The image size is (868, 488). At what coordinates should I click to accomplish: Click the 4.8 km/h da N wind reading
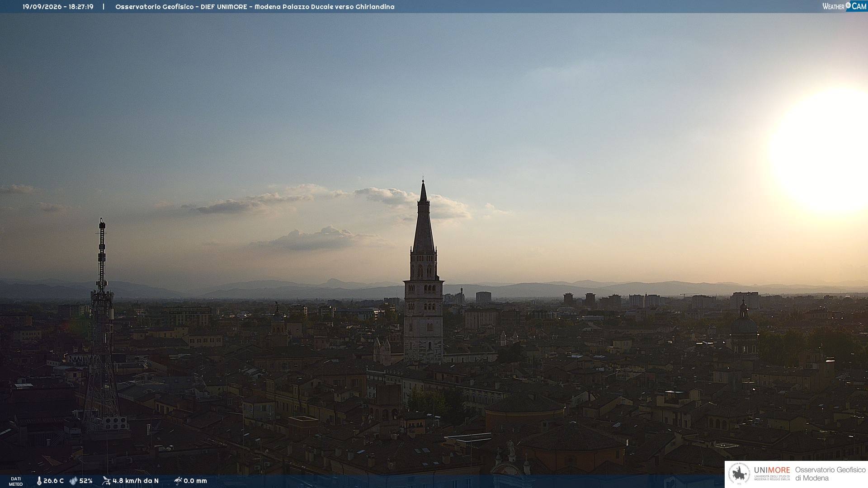136,481
